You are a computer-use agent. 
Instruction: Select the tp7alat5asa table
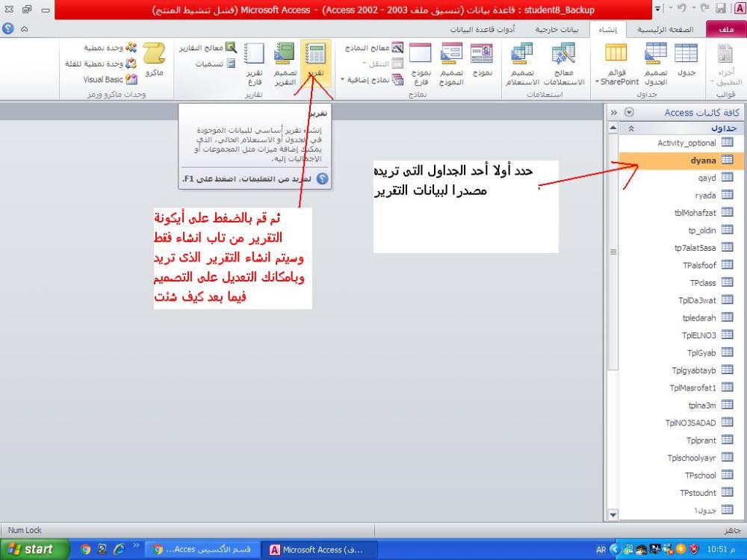coord(681,248)
